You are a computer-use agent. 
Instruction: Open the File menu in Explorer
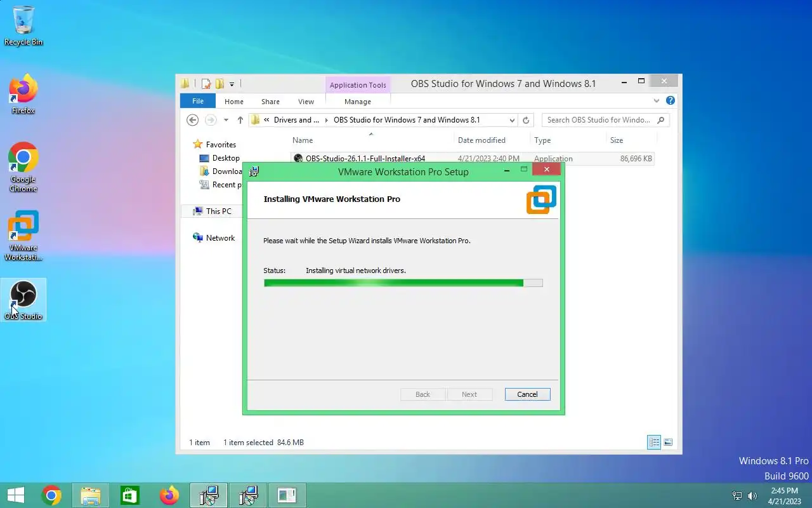(x=198, y=101)
